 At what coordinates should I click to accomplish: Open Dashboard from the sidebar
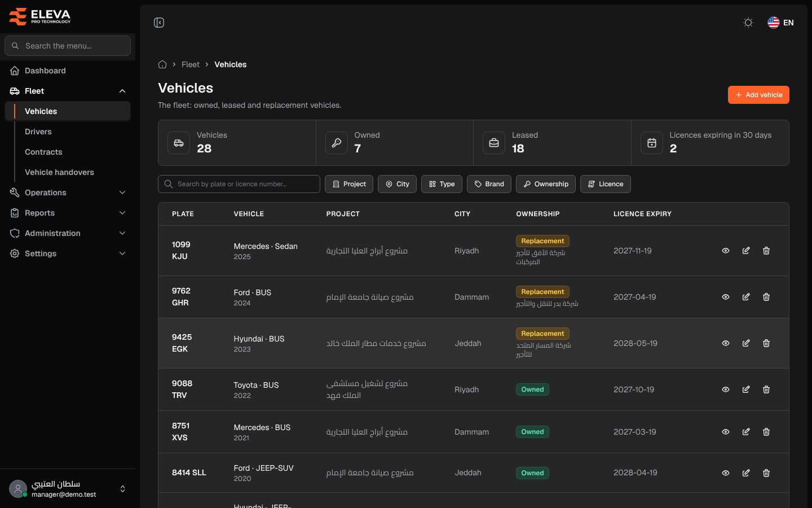click(68, 71)
